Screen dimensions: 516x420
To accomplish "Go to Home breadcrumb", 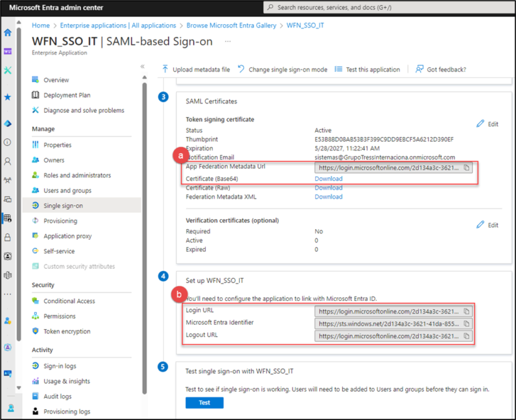I will click(x=41, y=26).
